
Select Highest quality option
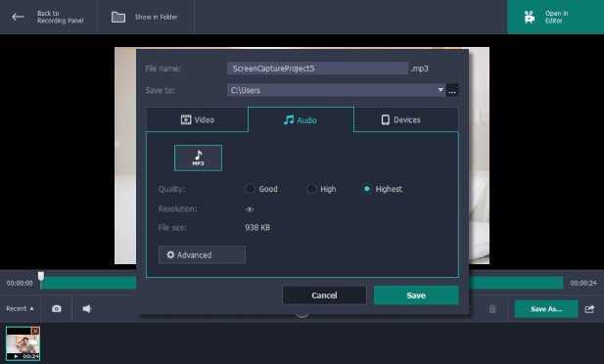[x=367, y=189]
